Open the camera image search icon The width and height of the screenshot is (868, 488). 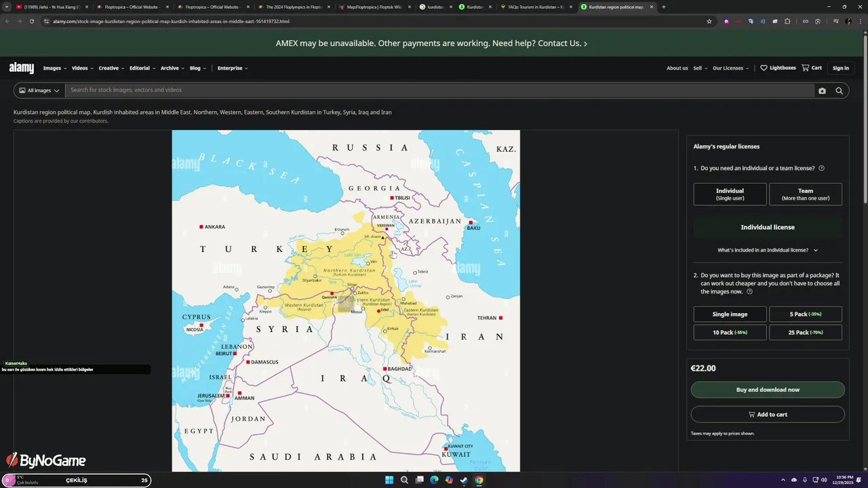point(822,91)
